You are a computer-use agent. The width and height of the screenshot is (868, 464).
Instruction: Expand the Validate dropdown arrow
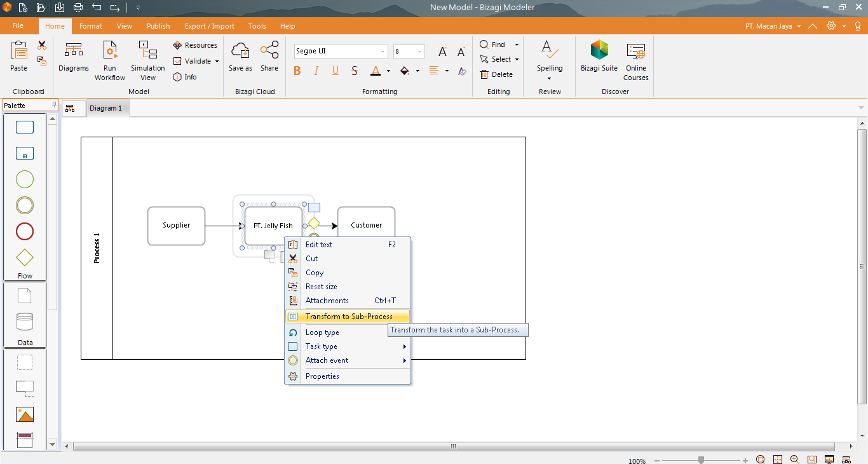[x=217, y=62]
